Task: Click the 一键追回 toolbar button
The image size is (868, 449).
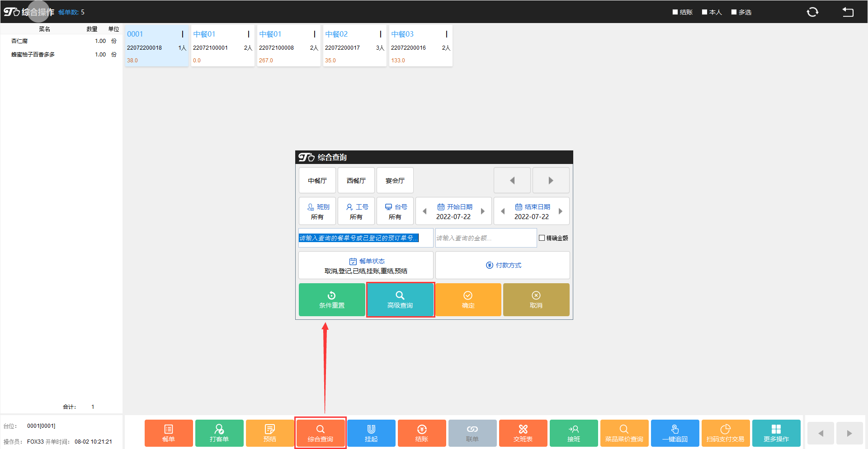Action: coord(675,433)
